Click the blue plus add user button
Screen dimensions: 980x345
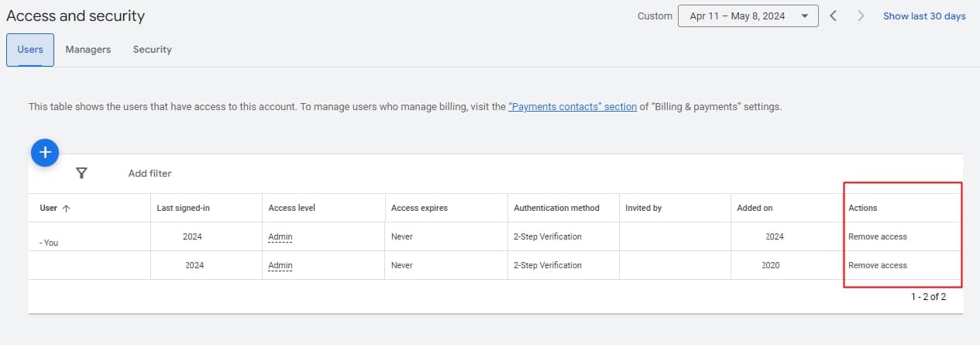click(x=45, y=152)
